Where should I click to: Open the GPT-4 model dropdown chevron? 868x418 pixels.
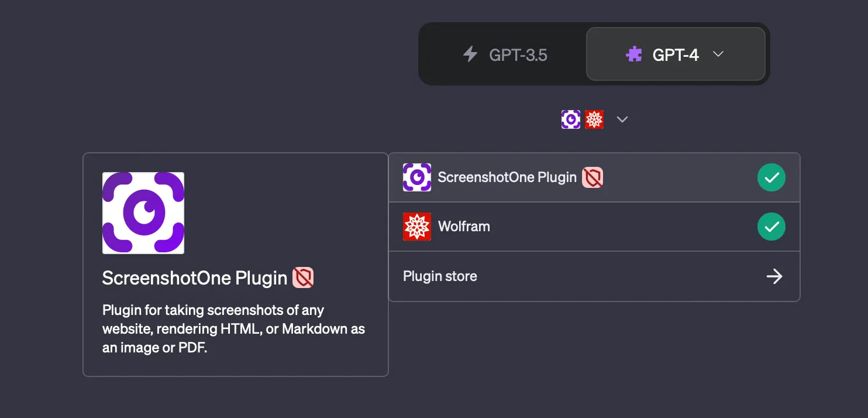click(718, 54)
